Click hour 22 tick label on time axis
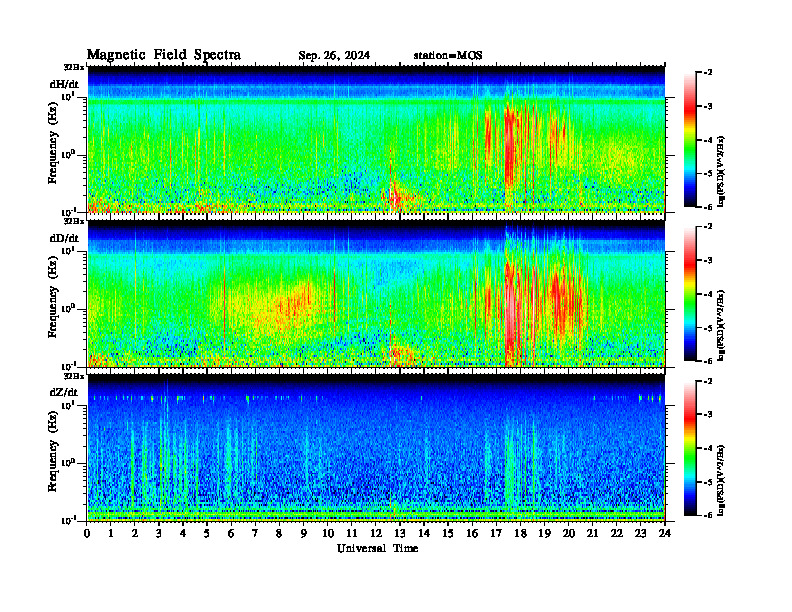792x612 pixels. click(x=617, y=533)
